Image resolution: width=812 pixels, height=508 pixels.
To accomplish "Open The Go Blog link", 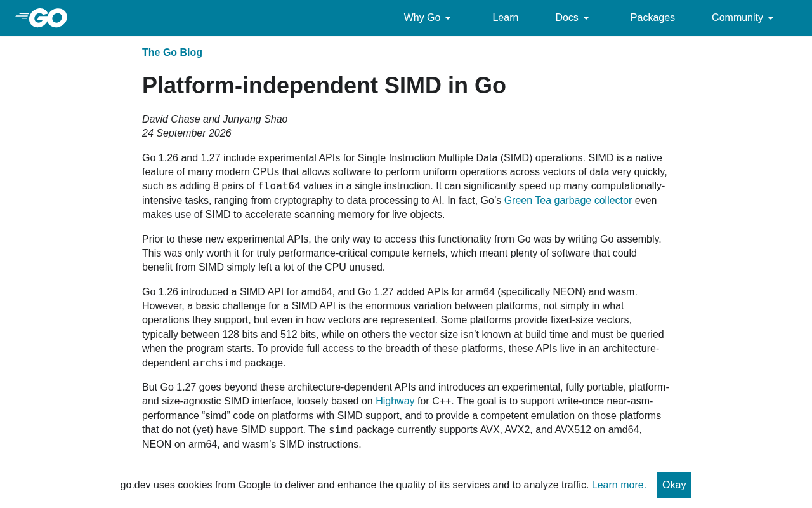I will coord(172,53).
